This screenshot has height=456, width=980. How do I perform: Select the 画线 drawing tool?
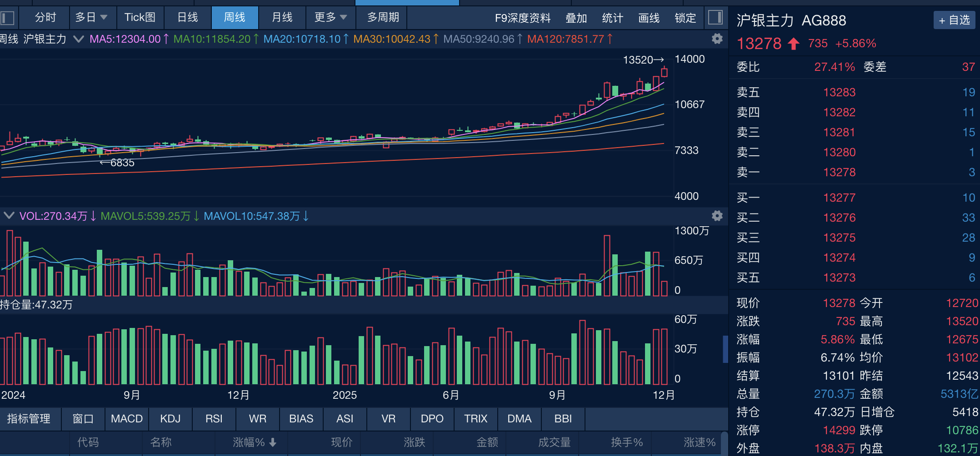tap(649, 18)
